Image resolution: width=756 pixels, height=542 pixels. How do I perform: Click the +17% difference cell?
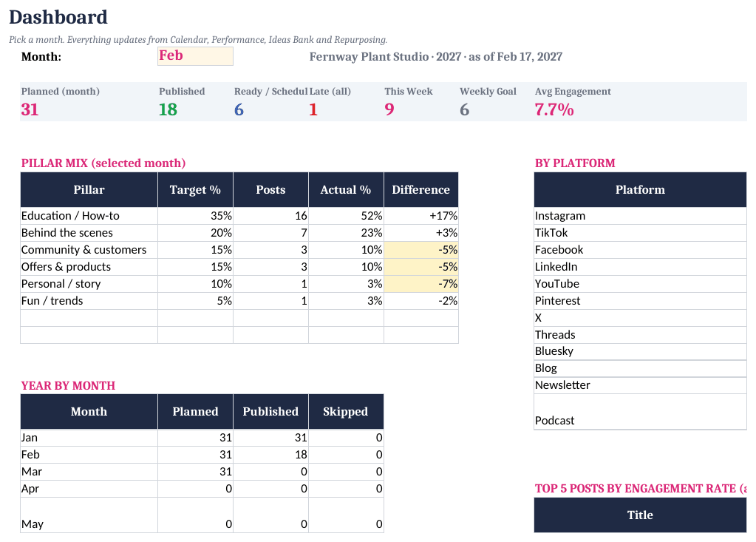click(x=421, y=216)
